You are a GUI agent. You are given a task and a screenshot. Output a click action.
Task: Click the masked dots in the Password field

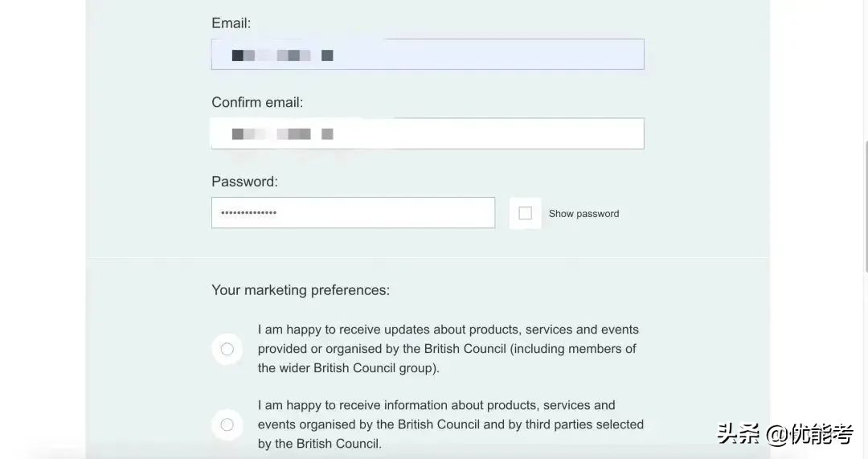249,213
